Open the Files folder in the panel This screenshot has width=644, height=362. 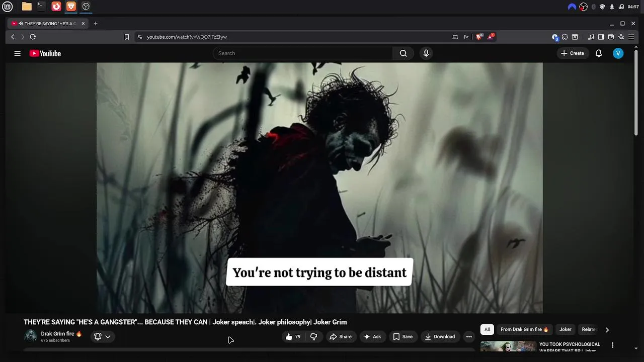click(27, 7)
